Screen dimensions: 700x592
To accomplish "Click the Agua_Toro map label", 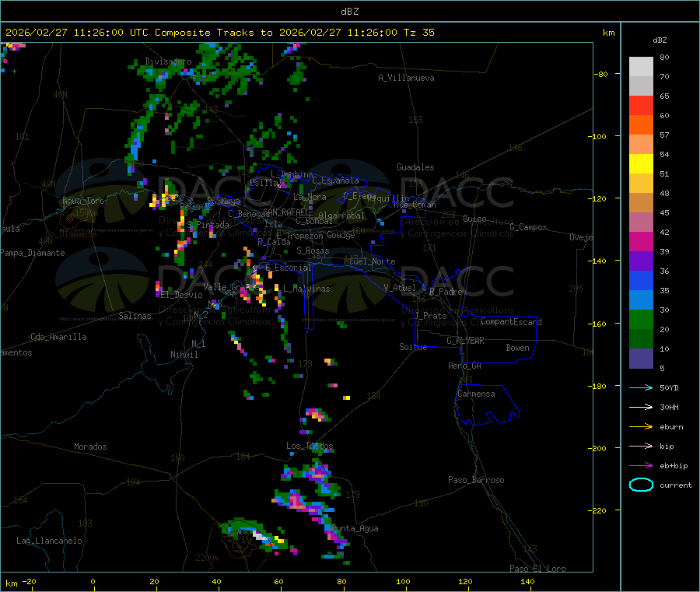I will click(83, 201).
